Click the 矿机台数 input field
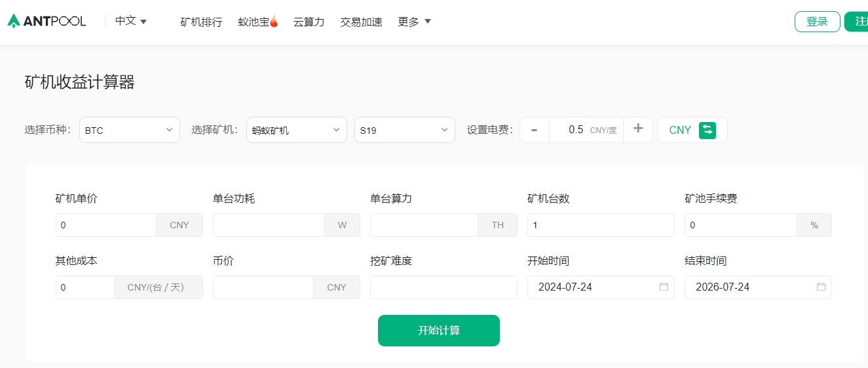The height and width of the screenshot is (368, 868). pos(600,225)
